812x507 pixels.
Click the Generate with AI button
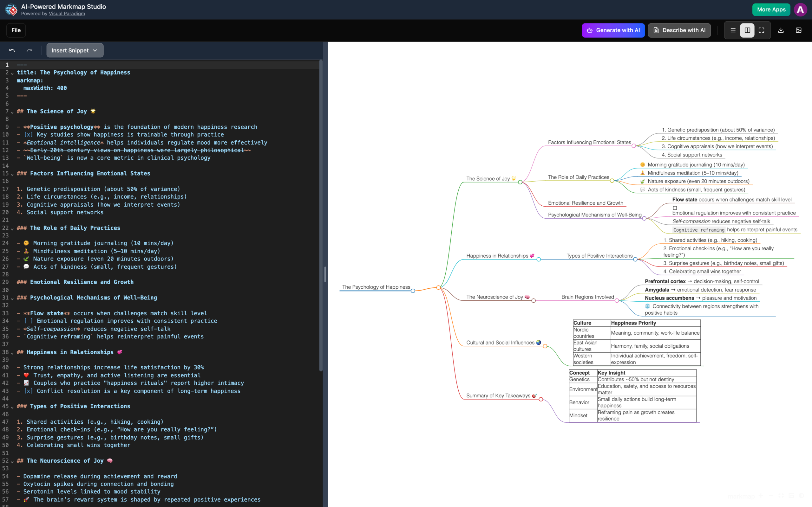pyautogui.click(x=613, y=30)
